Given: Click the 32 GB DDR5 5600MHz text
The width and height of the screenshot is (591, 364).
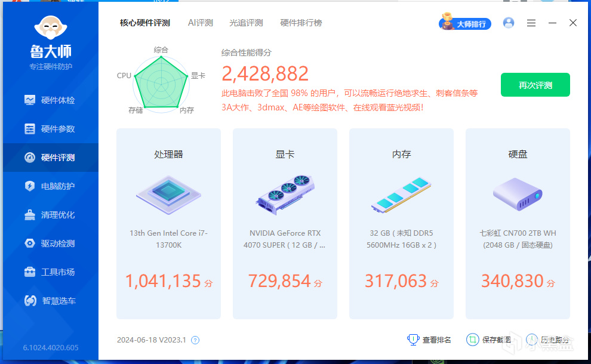Looking at the screenshot, I should tap(401, 239).
